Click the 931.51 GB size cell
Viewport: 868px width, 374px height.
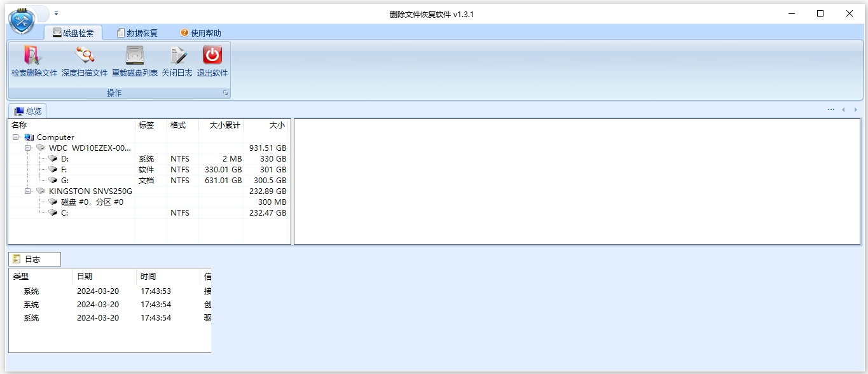268,148
